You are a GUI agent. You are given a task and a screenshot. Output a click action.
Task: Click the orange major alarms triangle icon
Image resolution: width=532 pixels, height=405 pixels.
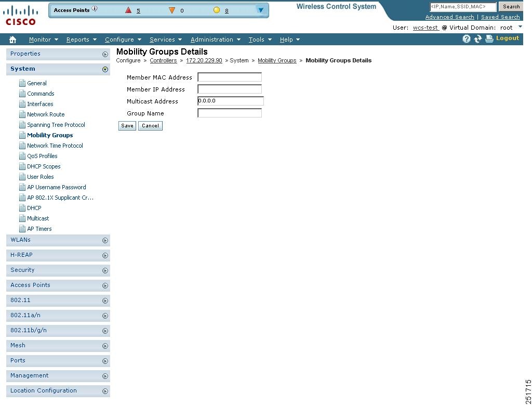coord(172,10)
